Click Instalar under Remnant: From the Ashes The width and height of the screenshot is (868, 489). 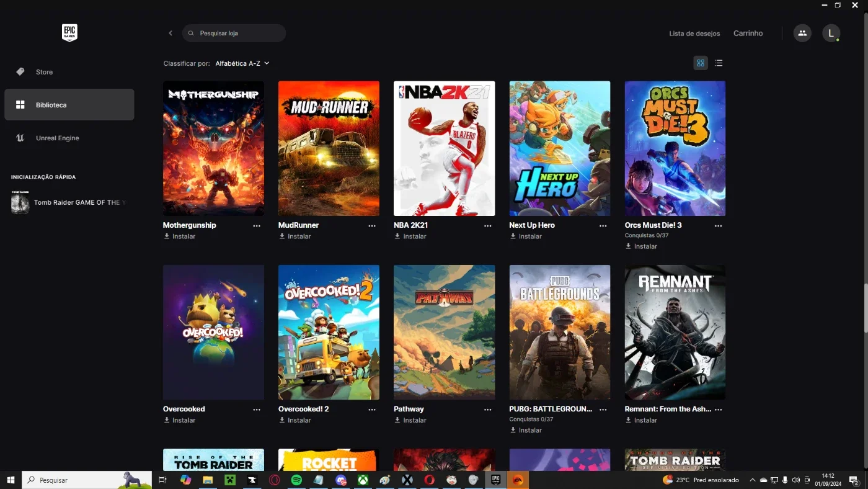[x=641, y=420]
